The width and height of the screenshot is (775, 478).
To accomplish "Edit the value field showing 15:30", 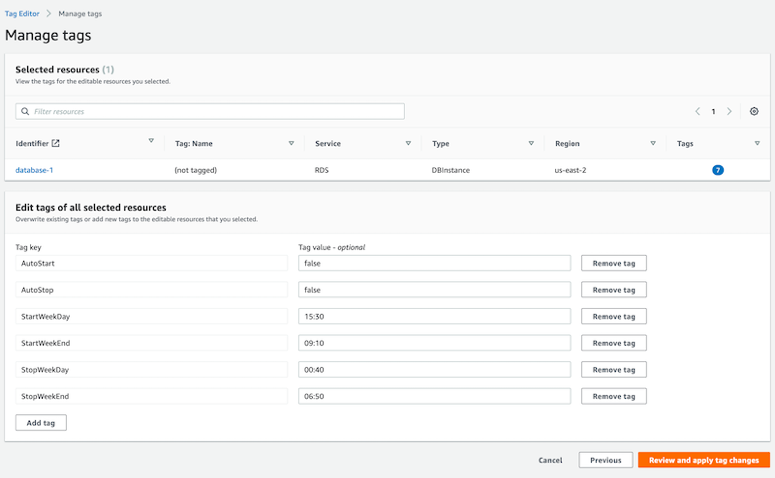I will click(x=434, y=316).
